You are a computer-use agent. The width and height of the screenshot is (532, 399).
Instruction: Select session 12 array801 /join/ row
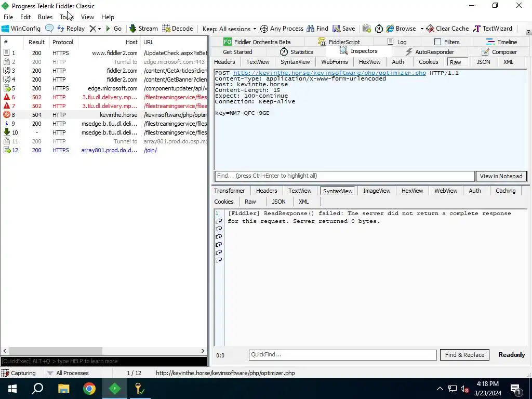(104, 150)
